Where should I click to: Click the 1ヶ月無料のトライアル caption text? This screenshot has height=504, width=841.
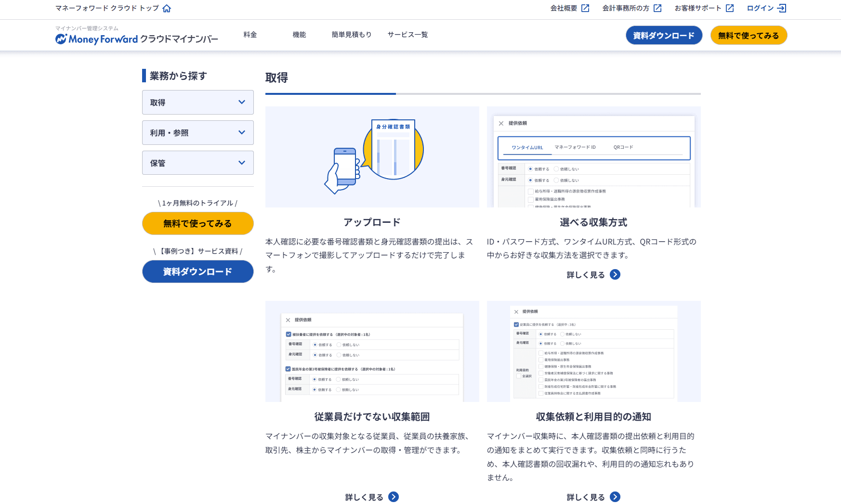pyautogui.click(x=198, y=203)
